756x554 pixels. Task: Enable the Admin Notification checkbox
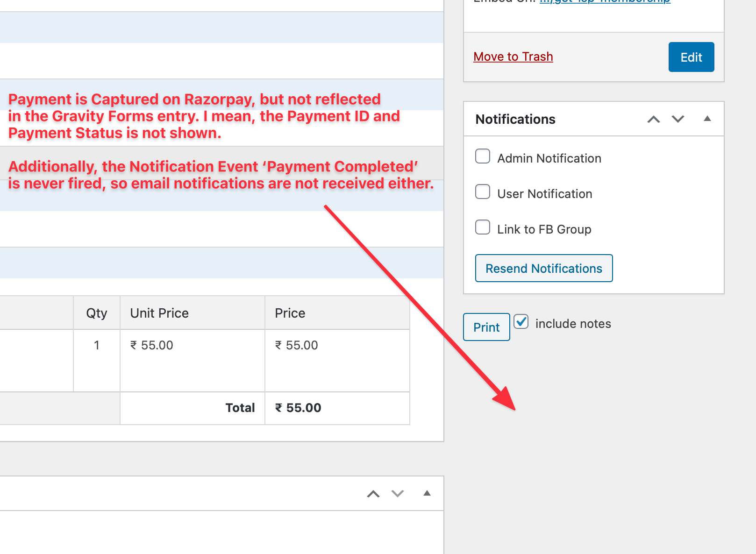pos(482,156)
